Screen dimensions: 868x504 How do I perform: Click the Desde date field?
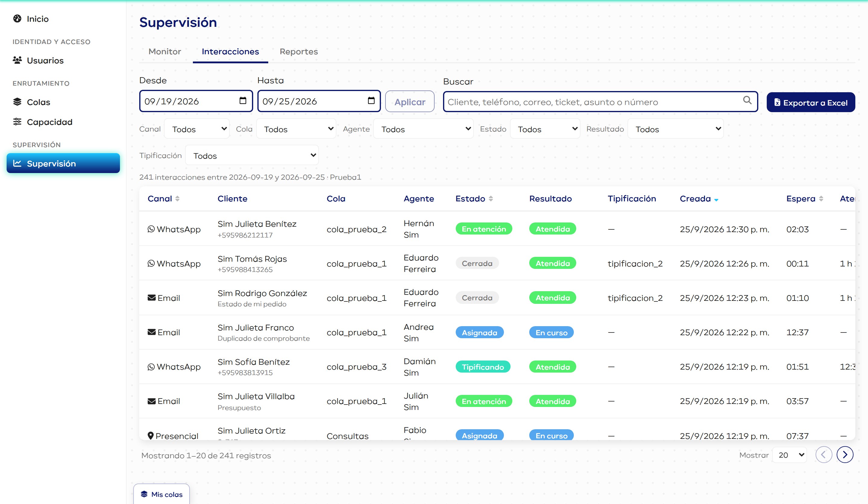[196, 101]
